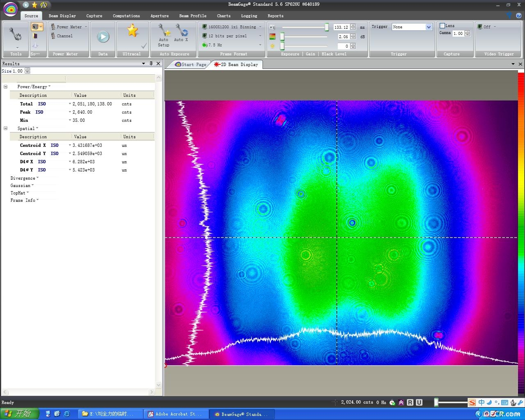This screenshot has height=420, width=525.
Task: Open the Aperture ribbon tab
Action: click(160, 16)
